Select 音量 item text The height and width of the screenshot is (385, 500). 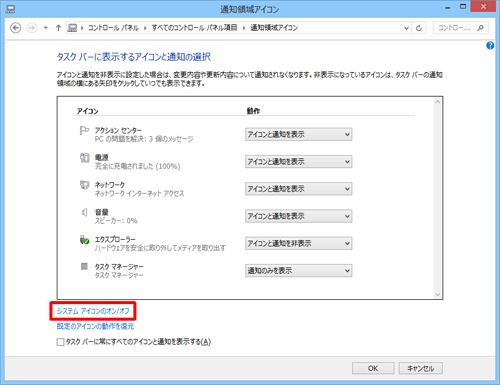[102, 212]
